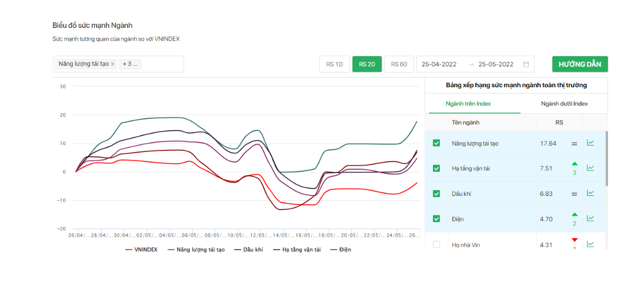Viewport: 644px width, 288px height.
Task: Click green up arrow in Hạ tầng vận tải row
Action: tap(574, 164)
